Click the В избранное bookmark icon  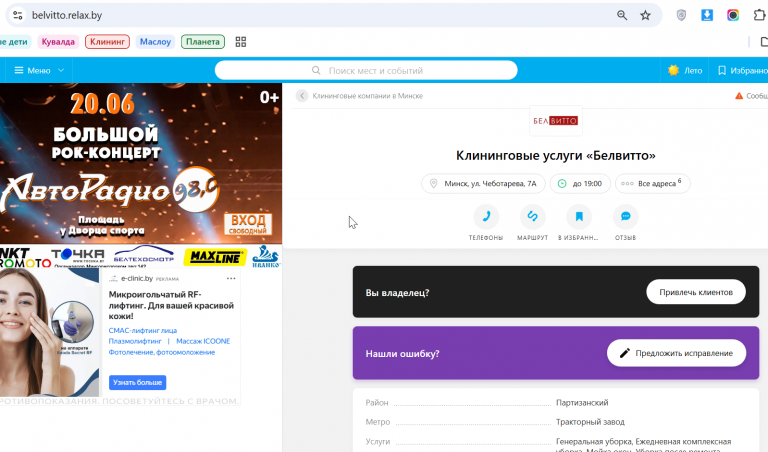579,216
